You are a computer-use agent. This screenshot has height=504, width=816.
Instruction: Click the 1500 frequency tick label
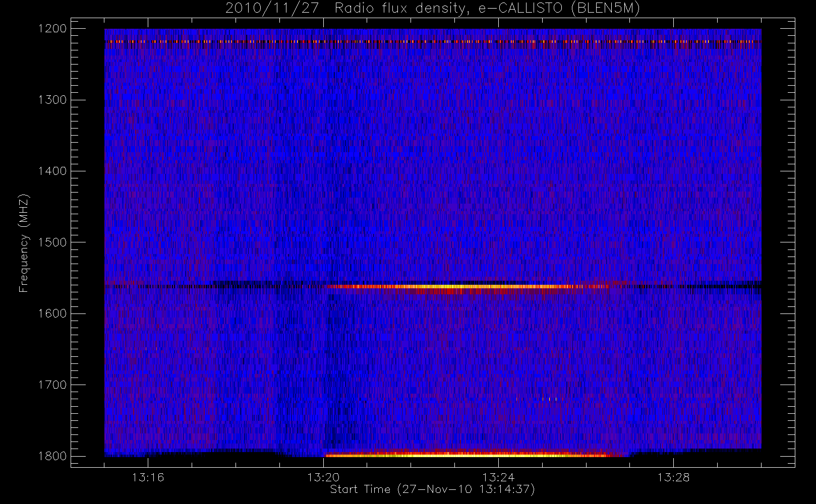pyautogui.click(x=52, y=242)
